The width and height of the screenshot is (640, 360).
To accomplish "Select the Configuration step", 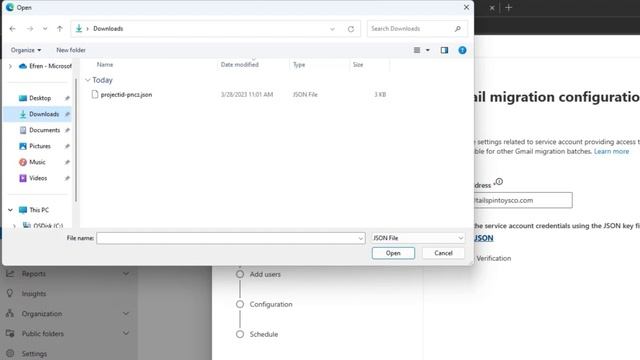I will (271, 304).
